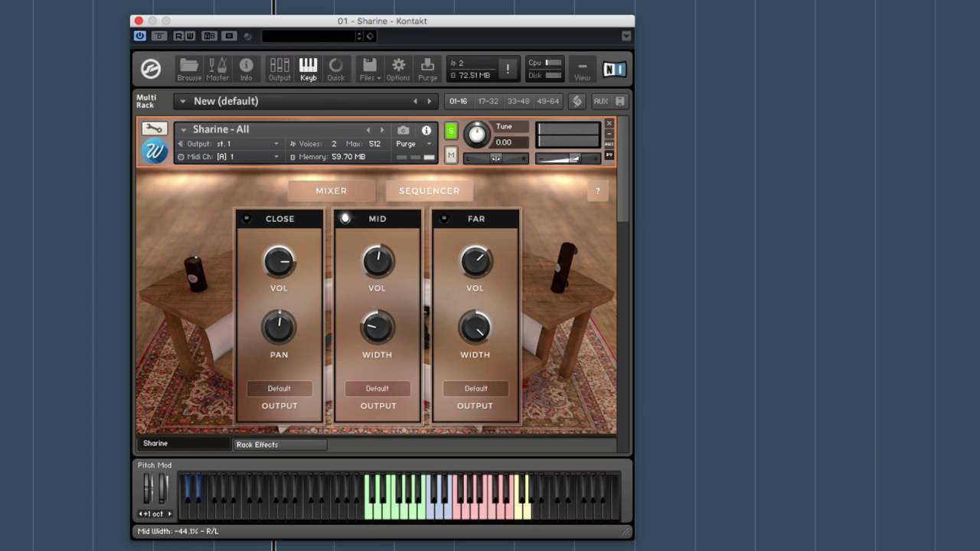Open the Output mixer section

[279, 69]
